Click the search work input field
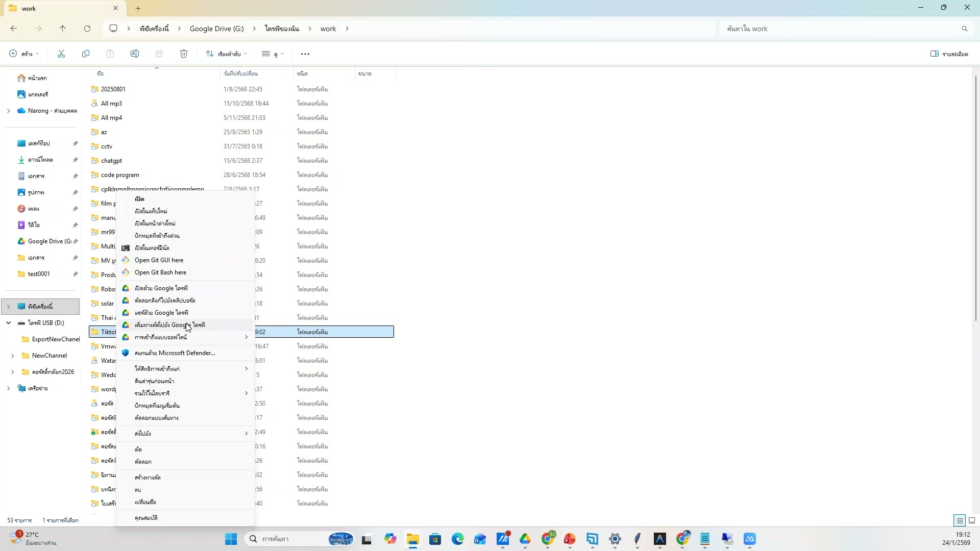Screen dimensions: 980x551 pos(837,29)
